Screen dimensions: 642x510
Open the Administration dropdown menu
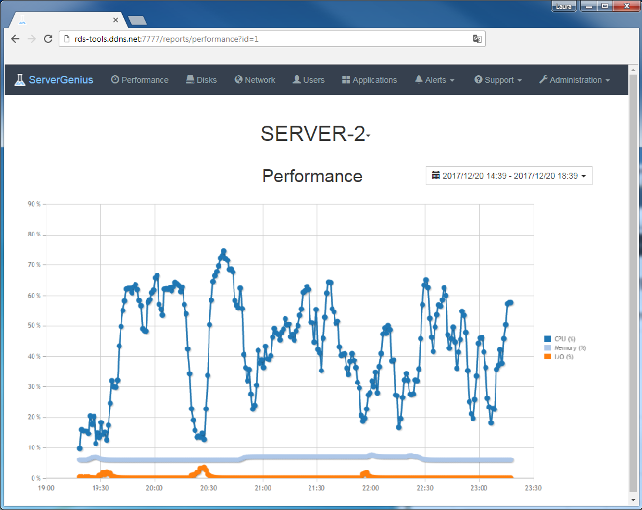click(574, 80)
